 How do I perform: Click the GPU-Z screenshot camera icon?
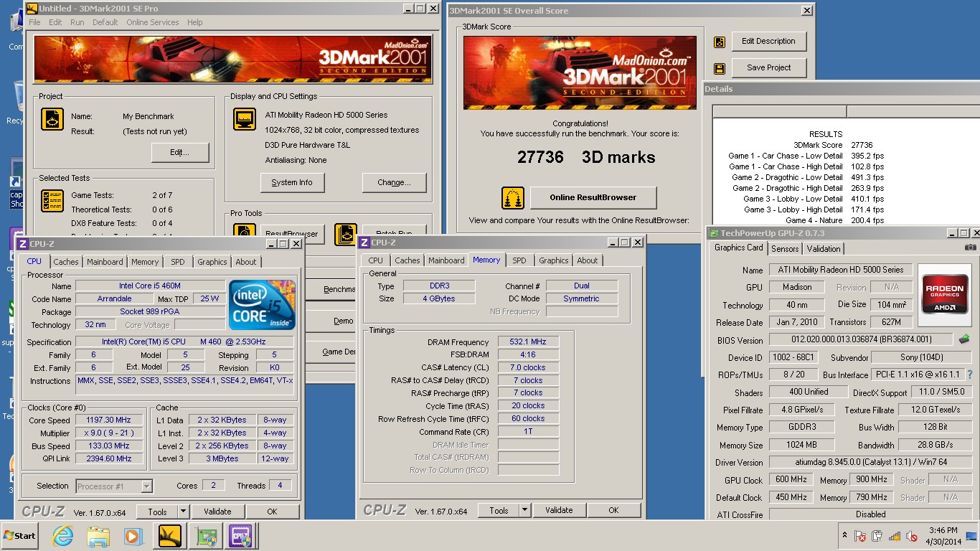(970, 248)
